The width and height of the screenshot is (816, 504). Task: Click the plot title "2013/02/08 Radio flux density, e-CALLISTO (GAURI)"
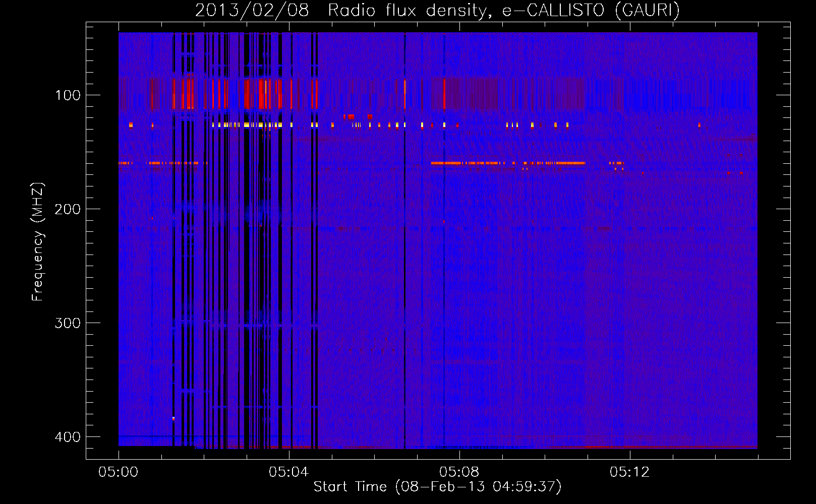click(437, 10)
